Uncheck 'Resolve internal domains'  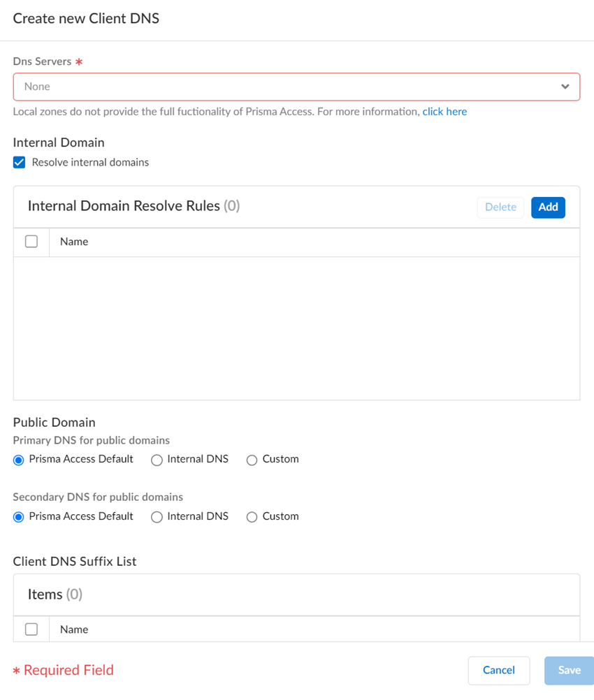coord(19,162)
